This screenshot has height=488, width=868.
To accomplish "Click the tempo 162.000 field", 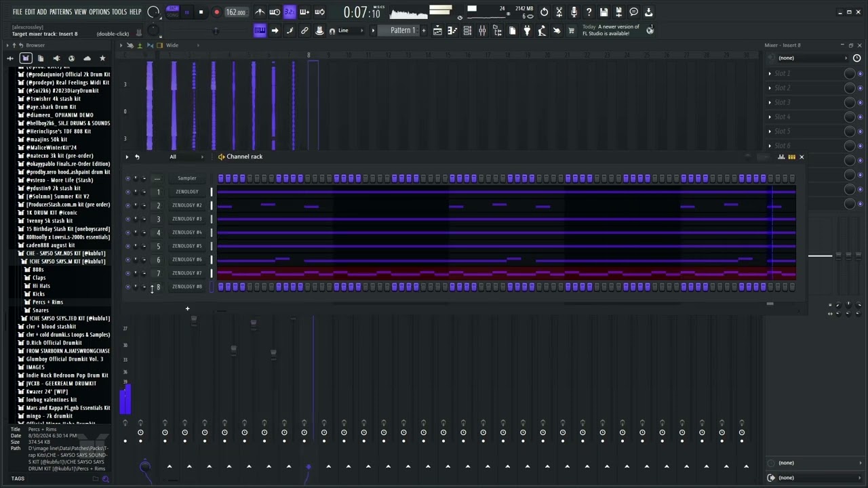I will (x=235, y=12).
